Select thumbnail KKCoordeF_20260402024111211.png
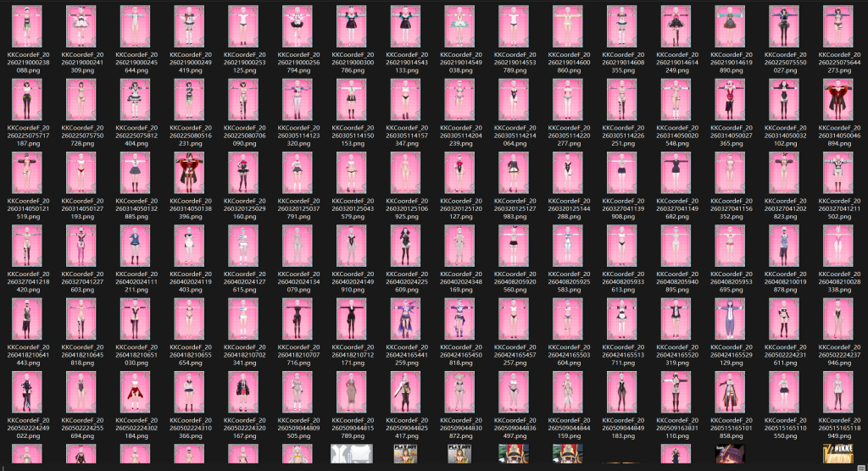The image size is (868, 471). point(136,246)
